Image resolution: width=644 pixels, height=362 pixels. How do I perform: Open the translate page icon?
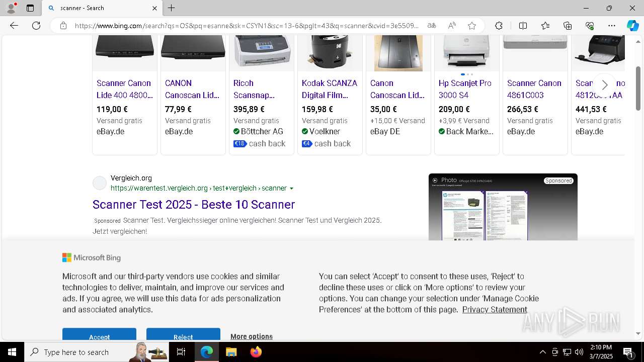pos(432,26)
